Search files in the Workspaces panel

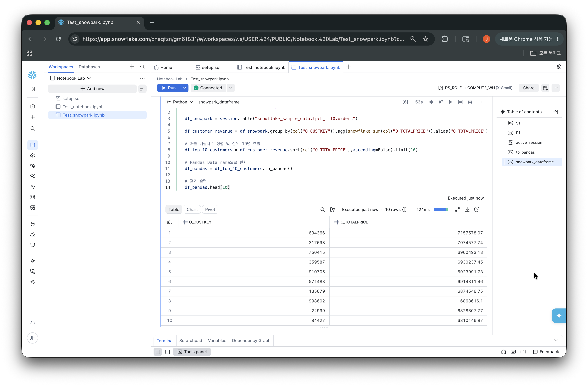143,67
